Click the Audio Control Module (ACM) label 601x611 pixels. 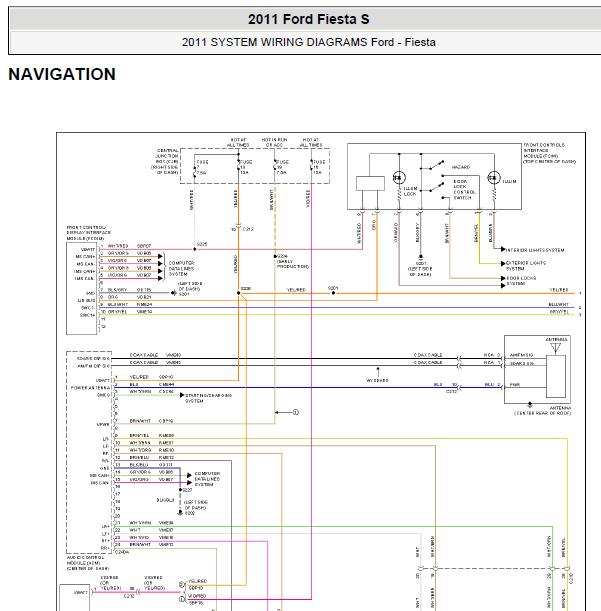pyautogui.click(x=88, y=563)
